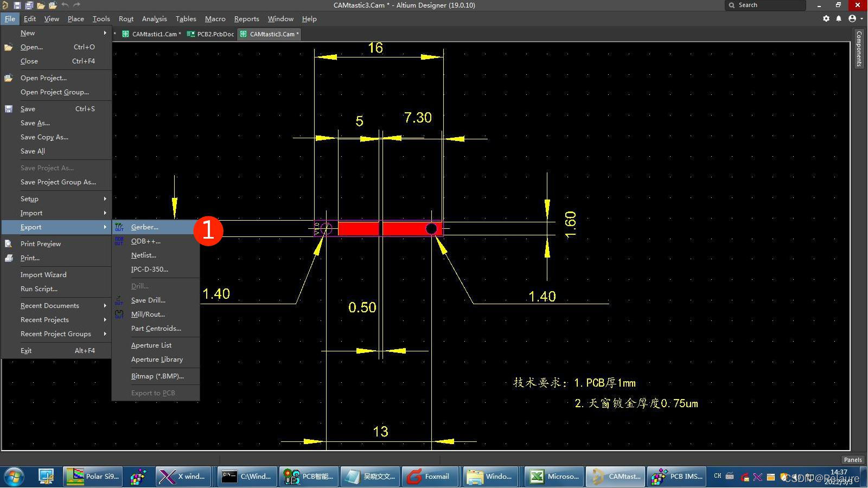Choose IPC-D-350... export option
Viewport: 868px width, 488px height.
pos(156,269)
